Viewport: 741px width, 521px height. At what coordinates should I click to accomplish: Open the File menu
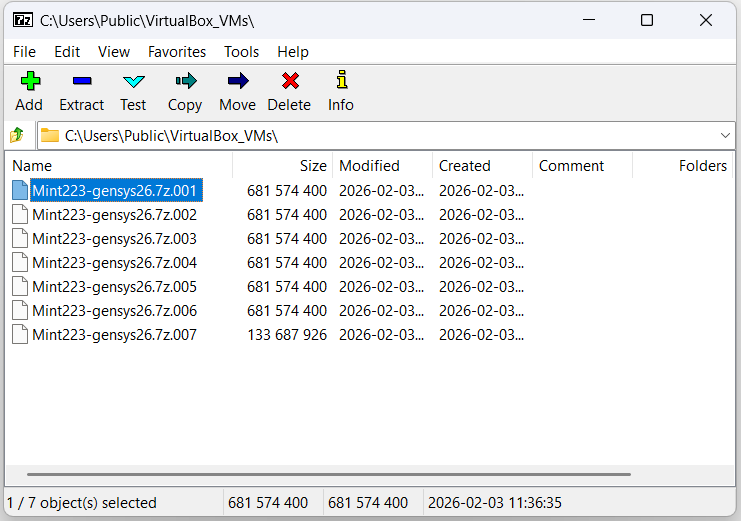coord(24,52)
